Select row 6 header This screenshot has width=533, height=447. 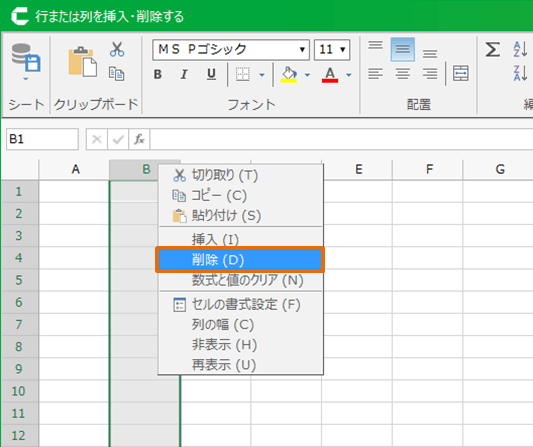click(20, 302)
